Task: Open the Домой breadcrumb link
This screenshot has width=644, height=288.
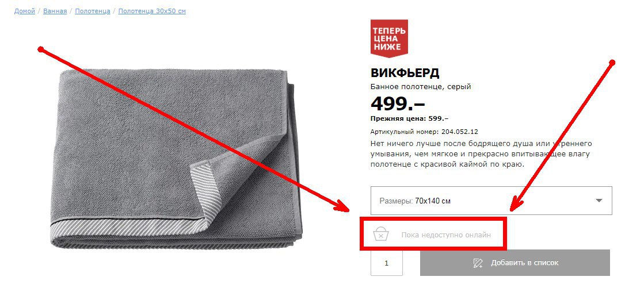Action: (25, 11)
